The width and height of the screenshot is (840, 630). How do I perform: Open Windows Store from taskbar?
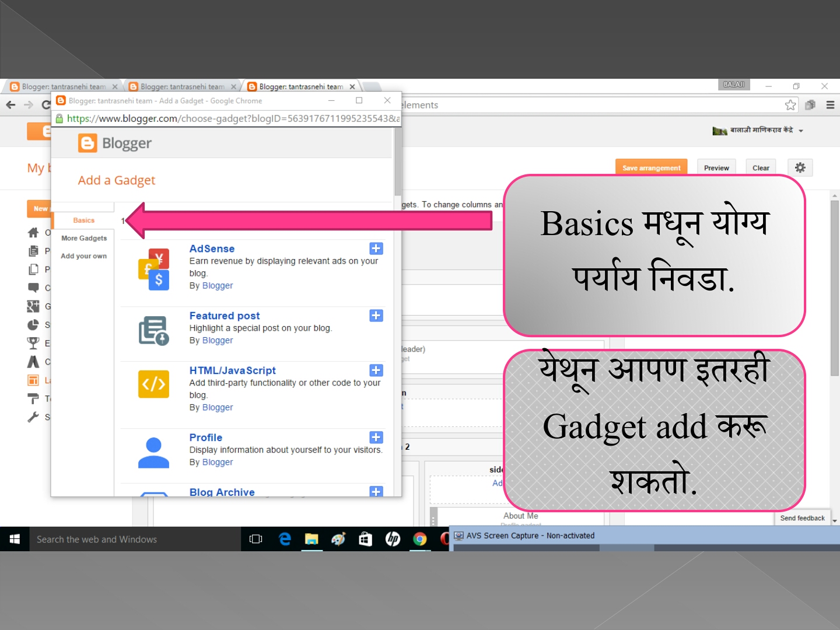coord(365,539)
